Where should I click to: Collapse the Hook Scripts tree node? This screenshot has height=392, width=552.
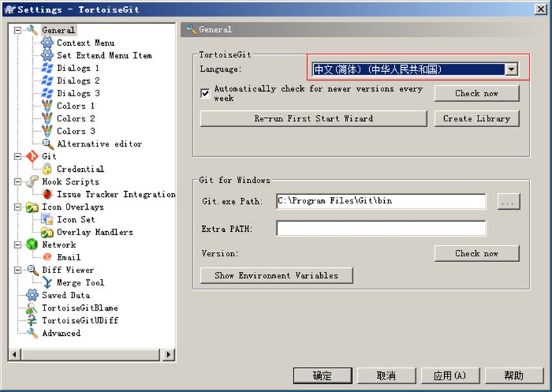point(17,181)
